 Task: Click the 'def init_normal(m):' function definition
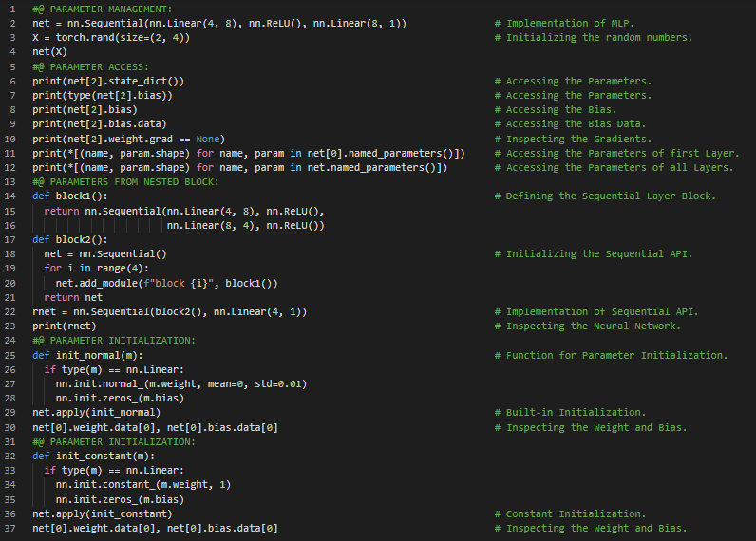87,355
